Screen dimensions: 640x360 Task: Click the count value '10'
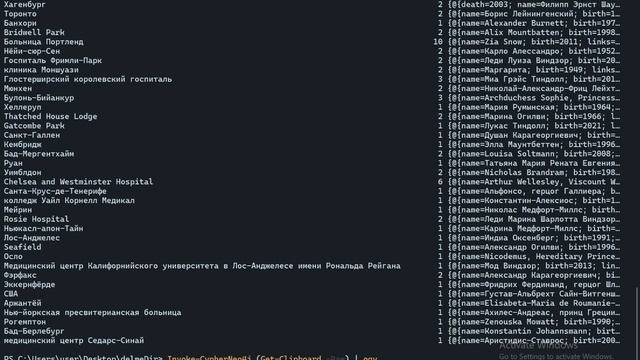tap(438, 42)
